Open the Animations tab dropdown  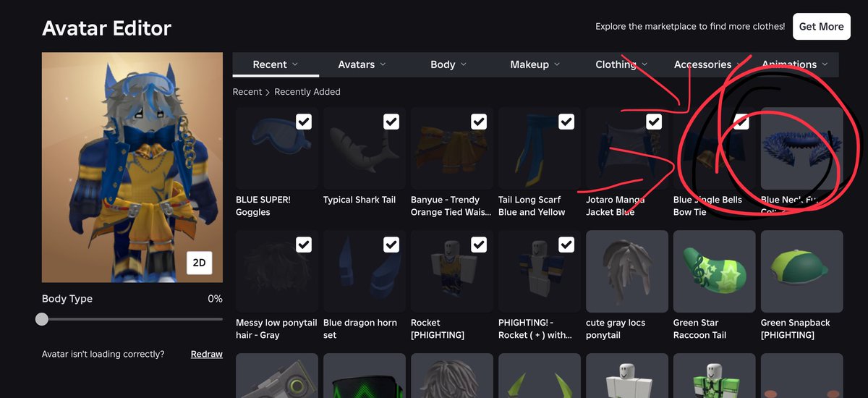pos(796,64)
